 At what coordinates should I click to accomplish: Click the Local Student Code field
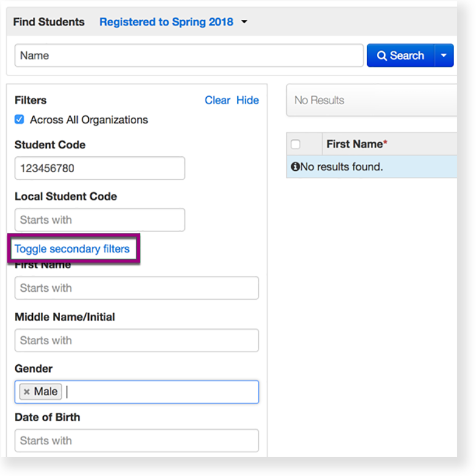tap(100, 219)
